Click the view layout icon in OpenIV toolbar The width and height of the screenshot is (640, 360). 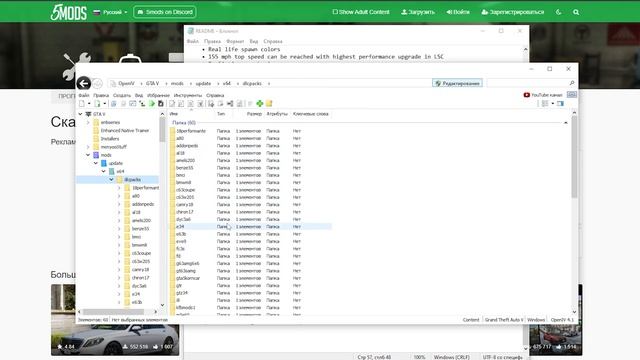pyautogui.click(x=545, y=104)
